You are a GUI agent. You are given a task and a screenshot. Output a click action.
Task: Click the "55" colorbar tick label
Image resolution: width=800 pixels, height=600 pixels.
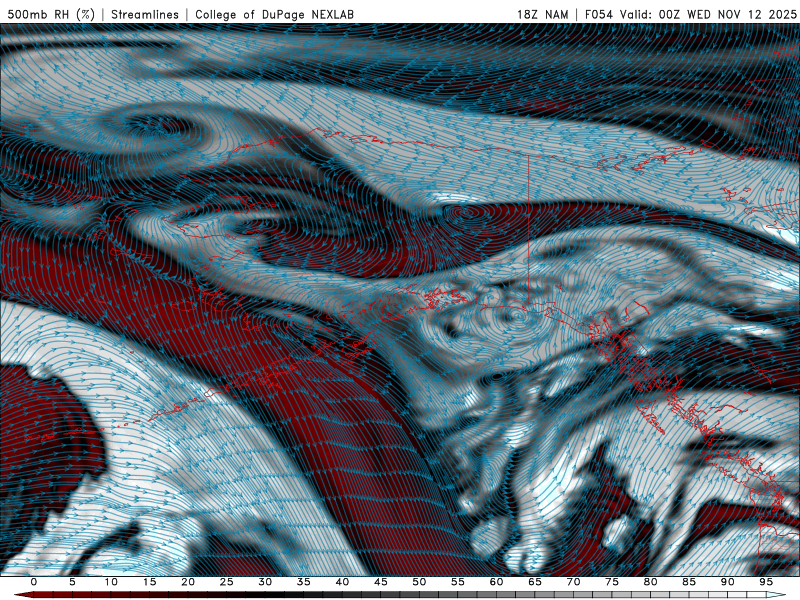coord(458,582)
